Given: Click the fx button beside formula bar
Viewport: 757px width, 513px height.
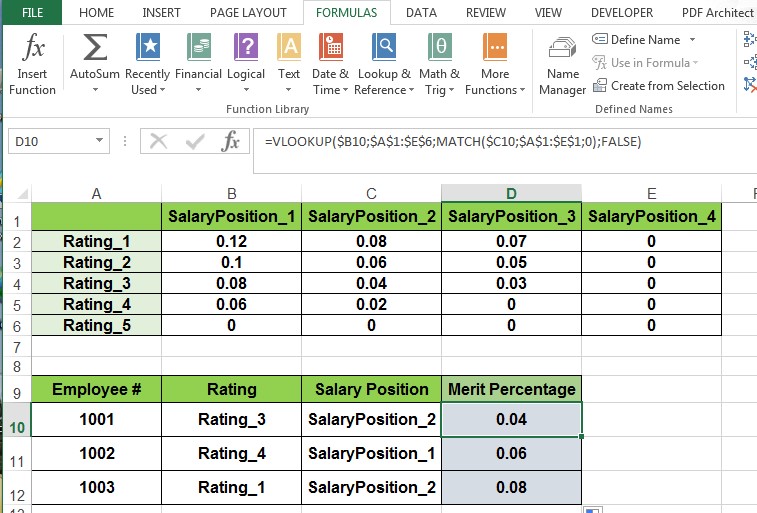Looking at the screenshot, I should coord(230,142).
